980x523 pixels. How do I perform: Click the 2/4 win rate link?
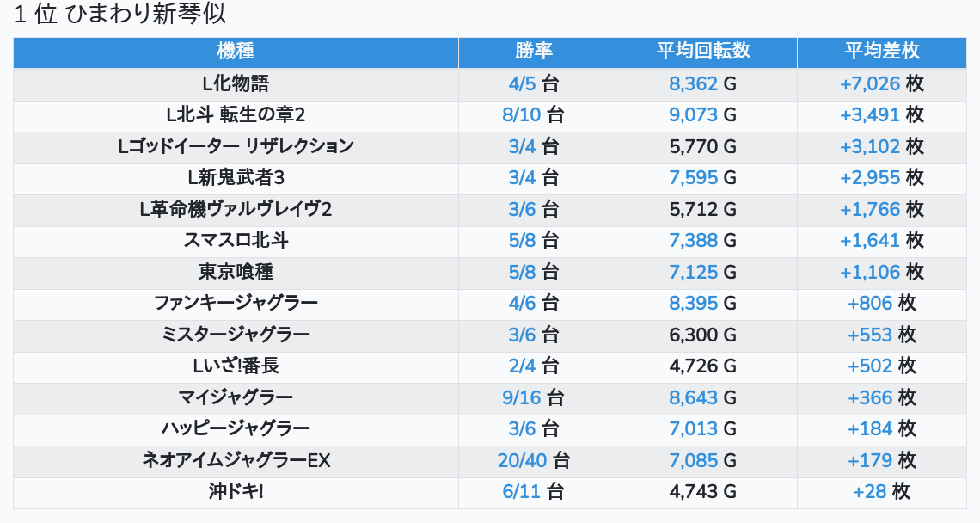pyautogui.click(x=522, y=366)
